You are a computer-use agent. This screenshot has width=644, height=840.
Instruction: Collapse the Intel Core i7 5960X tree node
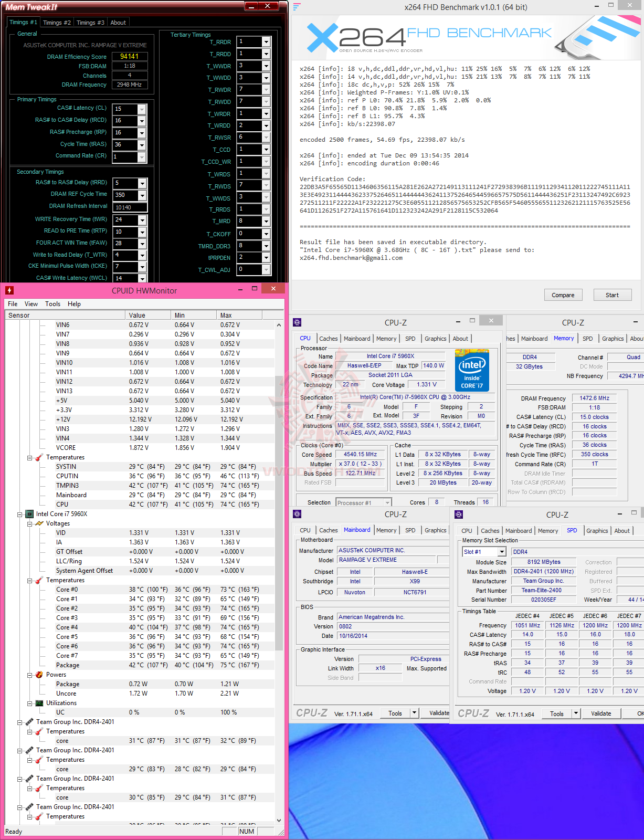tap(20, 514)
